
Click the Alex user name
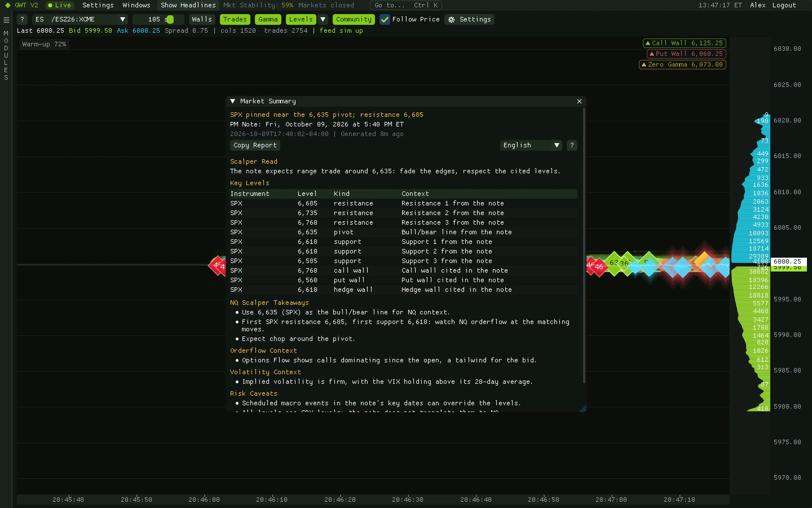[x=758, y=5]
